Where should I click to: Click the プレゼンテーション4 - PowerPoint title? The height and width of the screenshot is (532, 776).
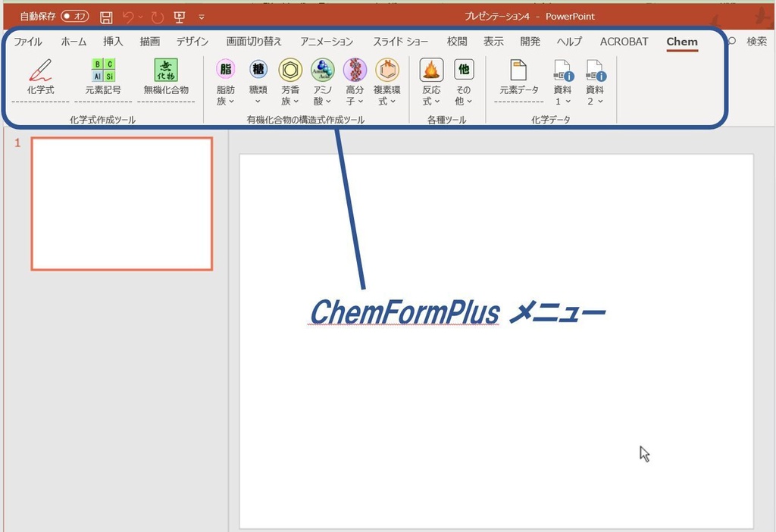coord(530,17)
